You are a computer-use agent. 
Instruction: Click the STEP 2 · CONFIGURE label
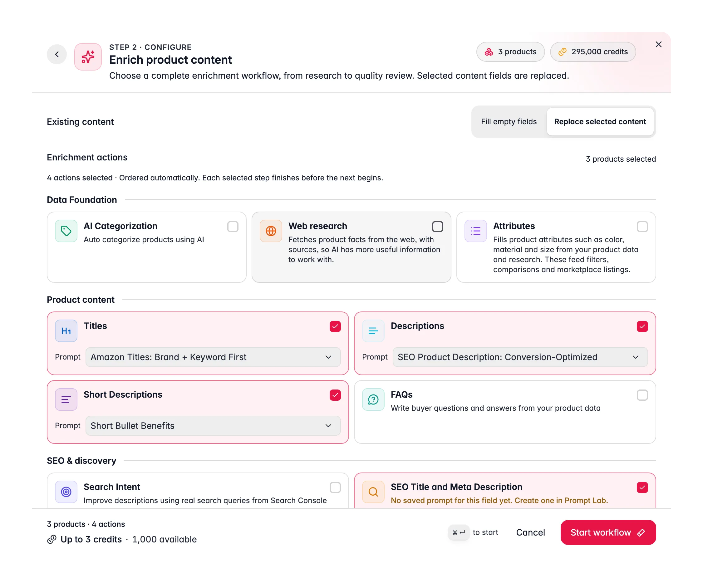tap(150, 47)
